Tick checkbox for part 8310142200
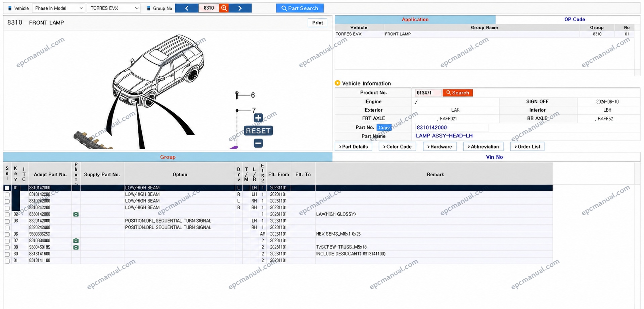Image resolution: width=644 pixels, height=309 pixels. [7, 195]
